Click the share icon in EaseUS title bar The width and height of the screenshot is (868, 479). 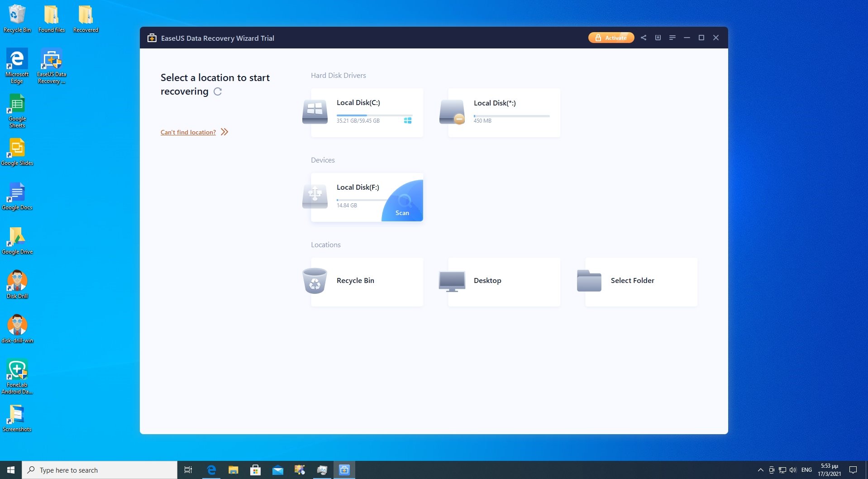tap(644, 38)
